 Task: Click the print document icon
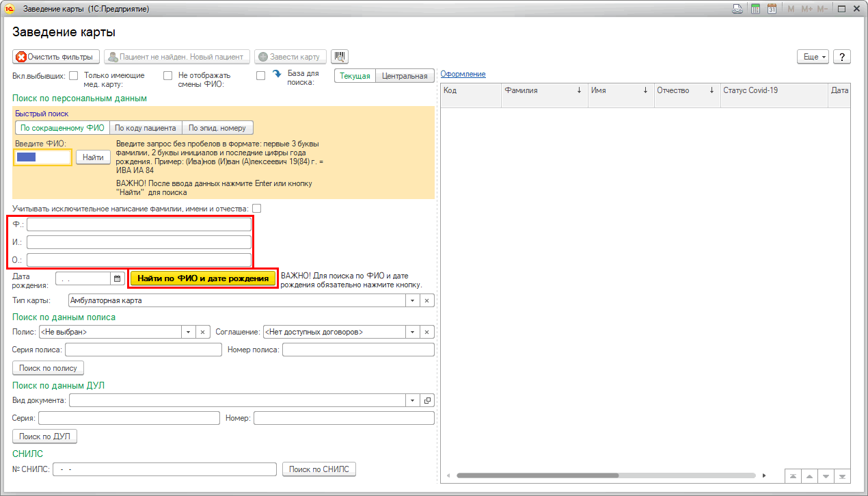[x=737, y=10]
